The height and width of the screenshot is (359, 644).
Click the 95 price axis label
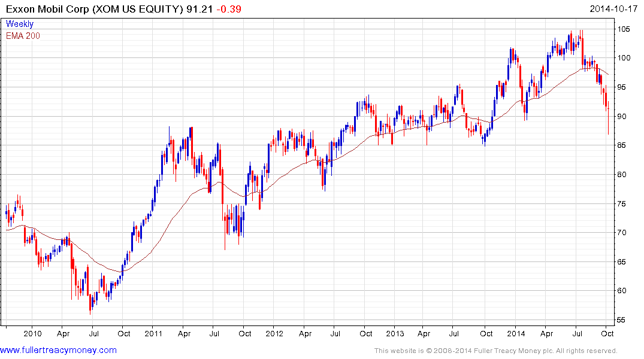(622, 87)
